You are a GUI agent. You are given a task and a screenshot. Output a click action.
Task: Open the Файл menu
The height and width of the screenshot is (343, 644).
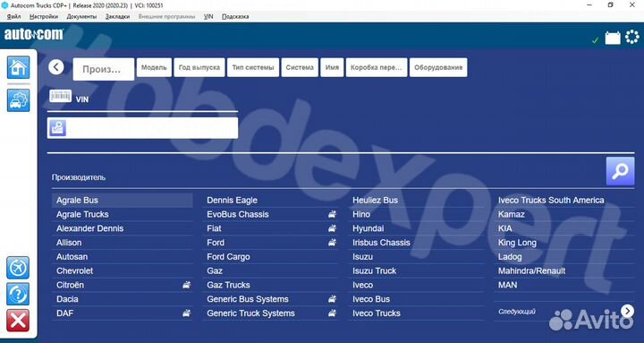[x=14, y=16]
